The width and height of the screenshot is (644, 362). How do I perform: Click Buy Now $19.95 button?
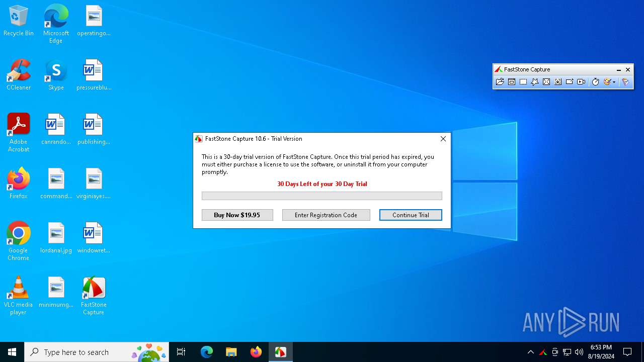tap(237, 215)
